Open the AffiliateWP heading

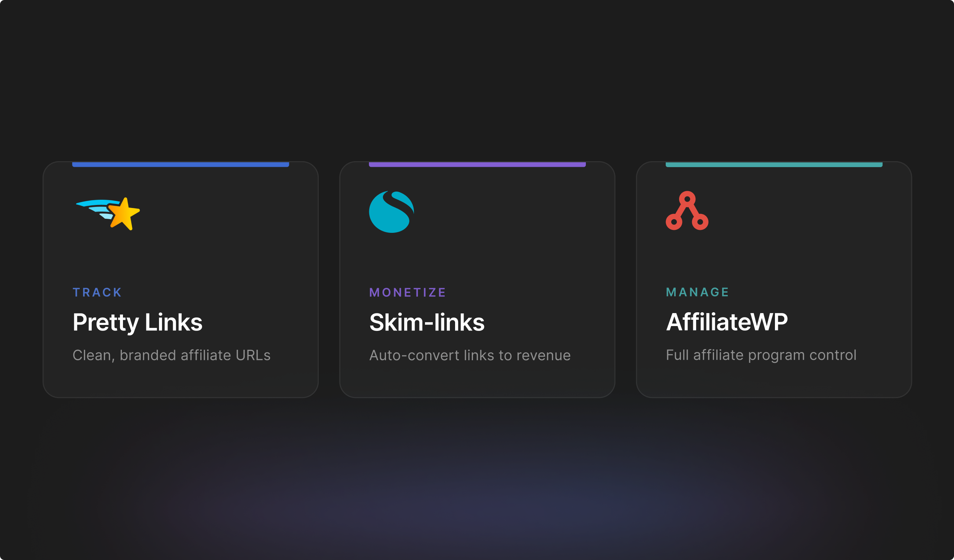coord(727,322)
